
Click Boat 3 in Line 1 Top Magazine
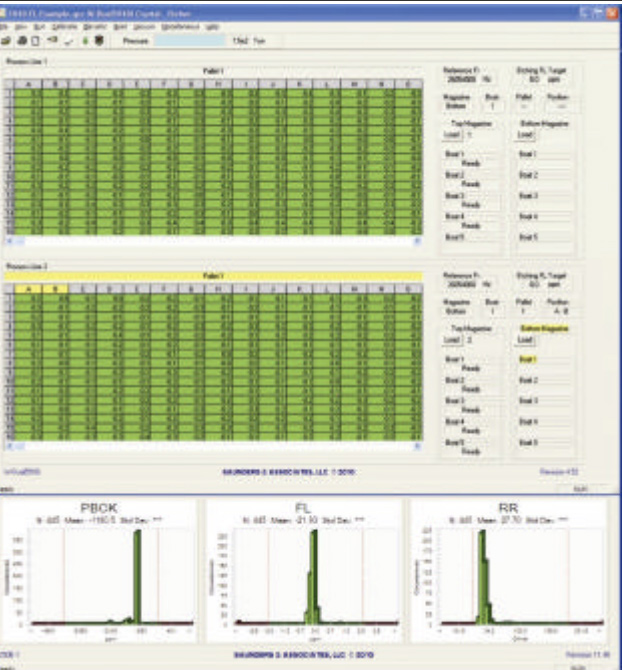coord(455,195)
